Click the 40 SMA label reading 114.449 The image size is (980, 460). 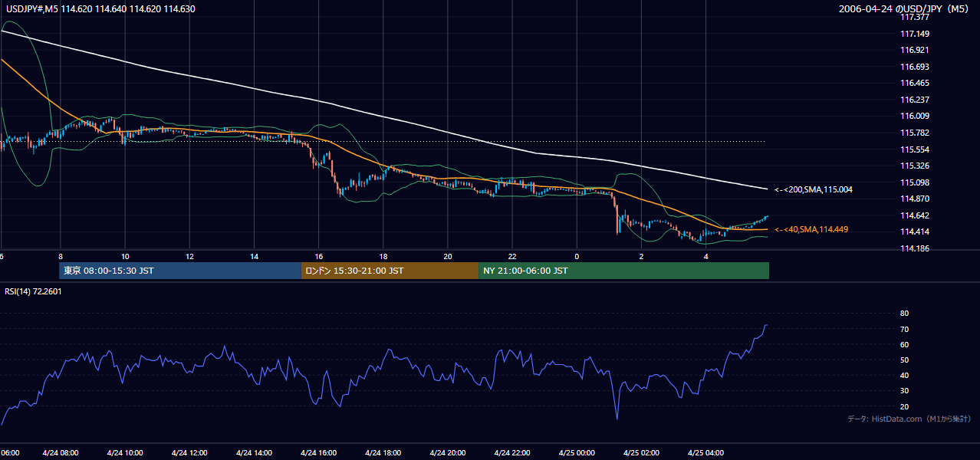point(811,229)
